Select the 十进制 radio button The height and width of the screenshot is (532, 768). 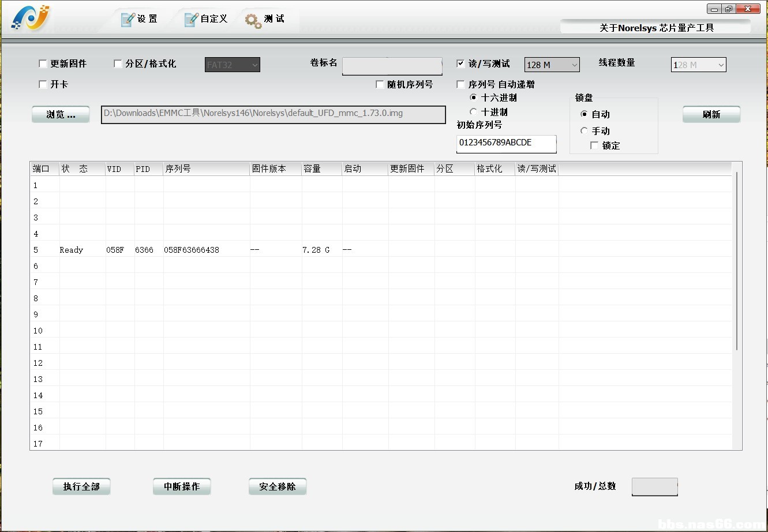click(x=474, y=112)
